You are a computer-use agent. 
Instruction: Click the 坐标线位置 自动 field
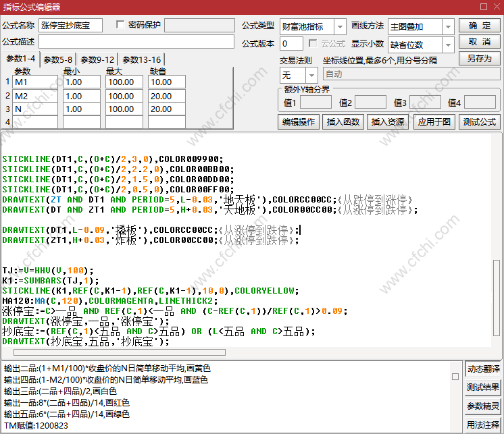tap(411, 74)
